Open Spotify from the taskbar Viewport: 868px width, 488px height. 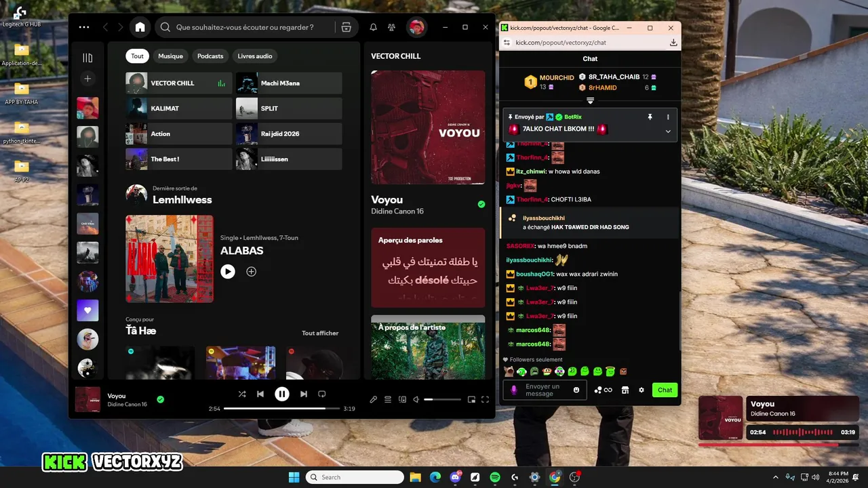coord(495,477)
